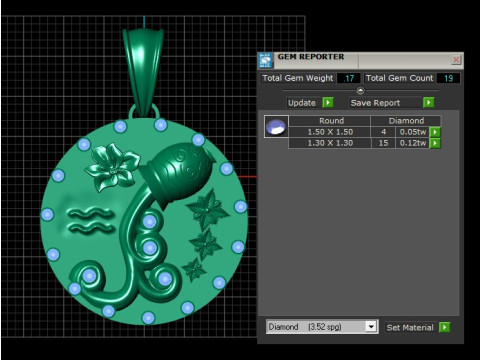Click the 0.12tw weight cell

[413, 143]
